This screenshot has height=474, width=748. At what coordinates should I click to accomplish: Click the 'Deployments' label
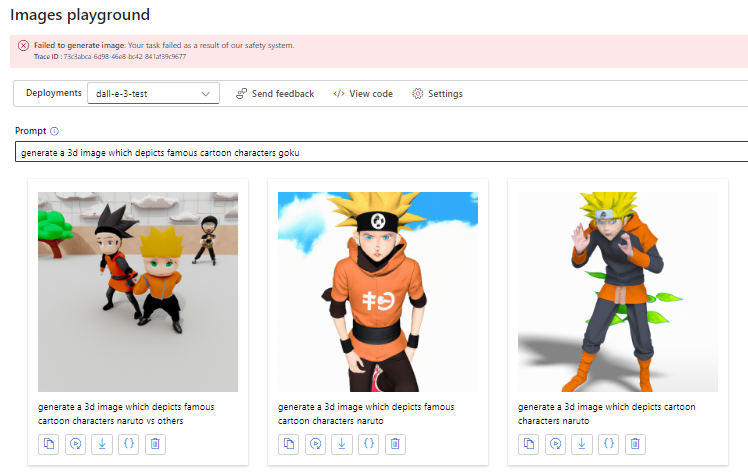54,93
